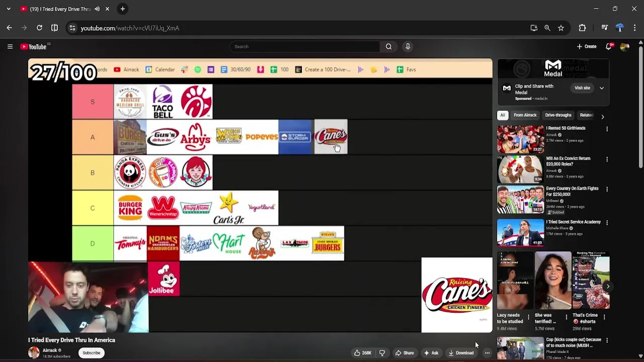
Task: Open the page zoom indicator
Action: [x=547, y=28]
